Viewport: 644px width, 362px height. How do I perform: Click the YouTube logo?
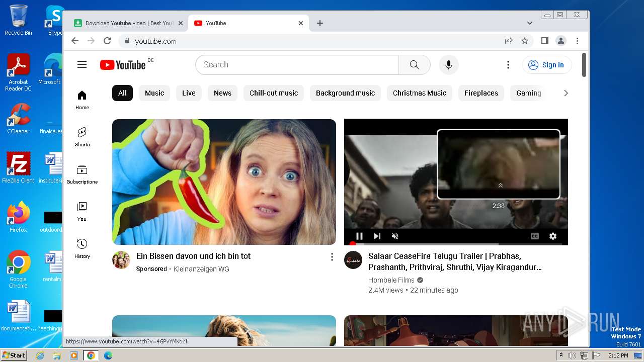click(x=123, y=65)
